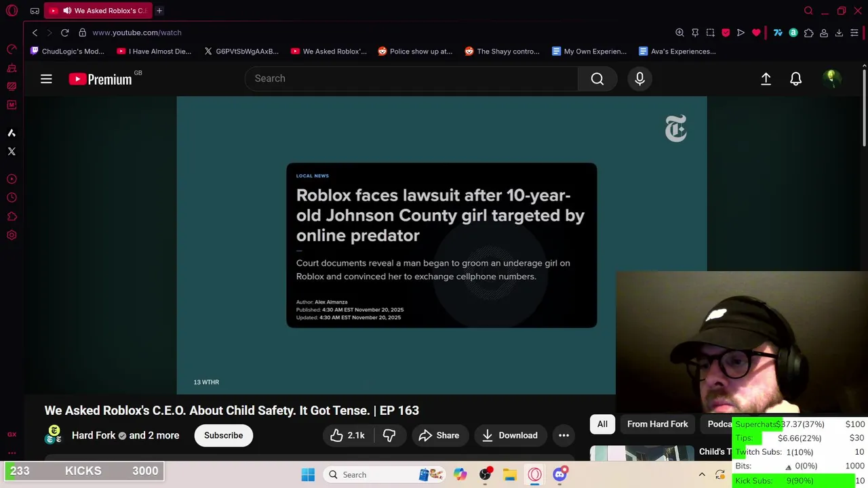Open Settings gear icon in sidebar
The height and width of the screenshot is (488, 868).
[x=12, y=235]
